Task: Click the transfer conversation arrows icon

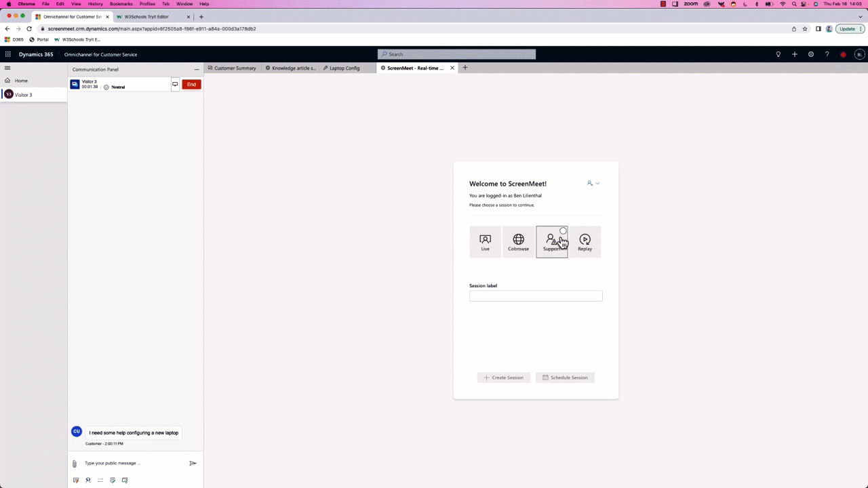Action: pyautogui.click(x=100, y=480)
